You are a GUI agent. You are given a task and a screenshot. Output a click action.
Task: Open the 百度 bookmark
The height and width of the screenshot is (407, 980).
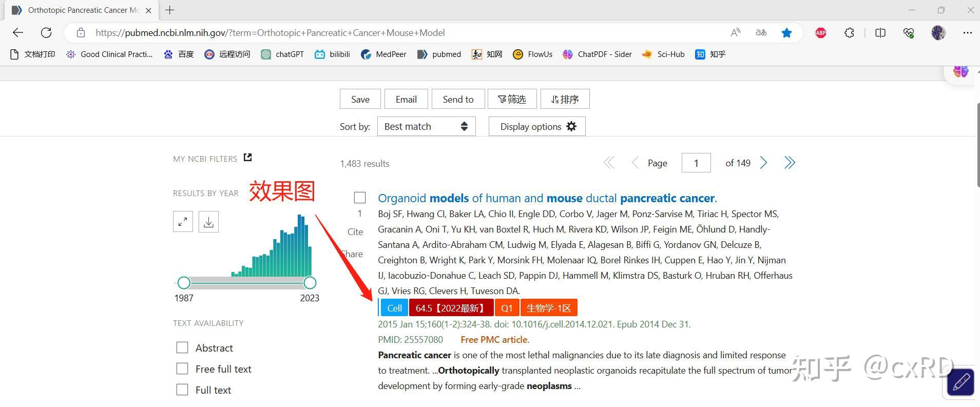click(x=179, y=54)
